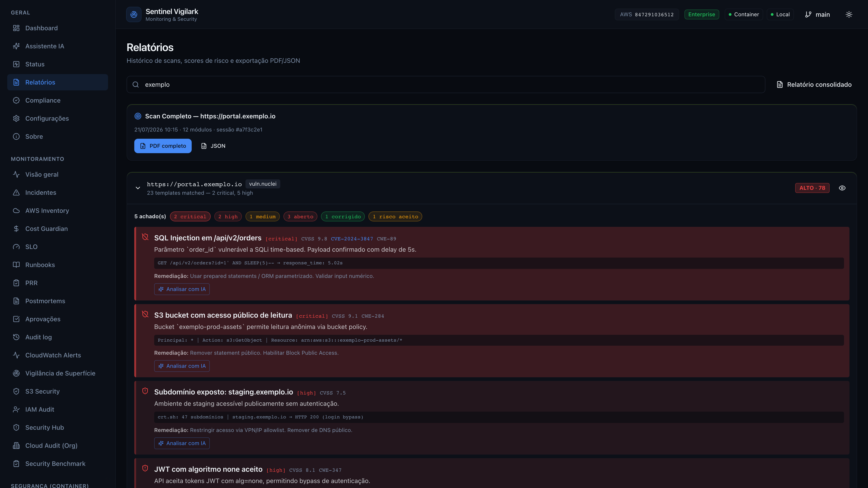Toggle the eye visibility for portal.exemplo.io report
The height and width of the screenshot is (488, 868).
pos(842,188)
